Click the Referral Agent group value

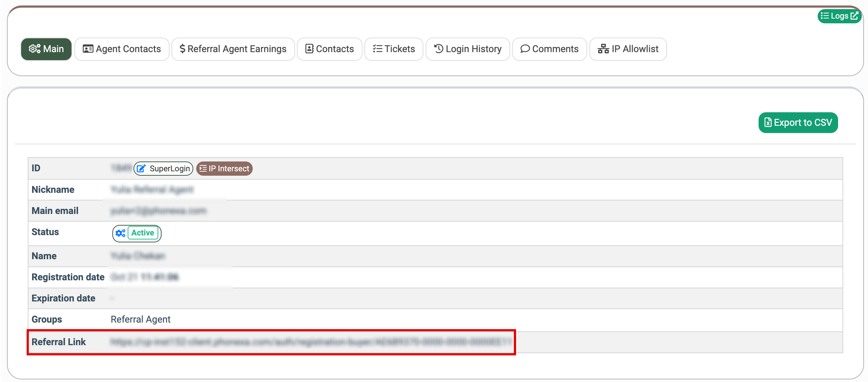click(140, 319)
